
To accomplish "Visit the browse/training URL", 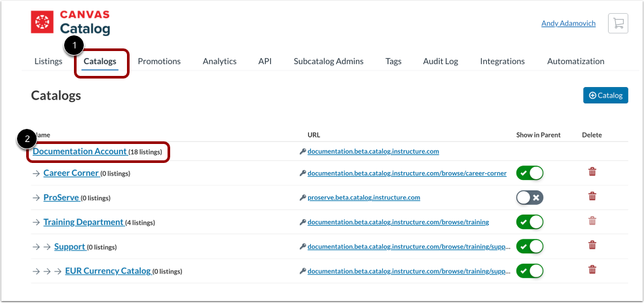I will [399, 222].
